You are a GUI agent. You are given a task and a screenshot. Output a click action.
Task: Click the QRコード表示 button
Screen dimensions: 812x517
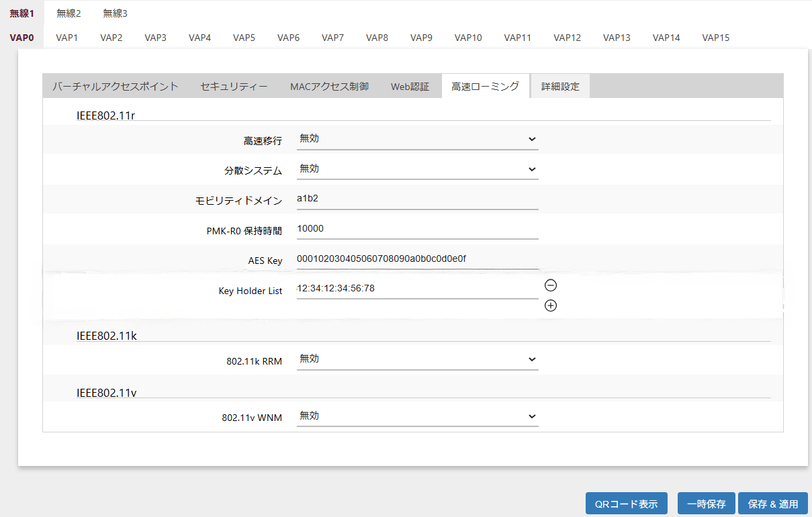tap(626, 504)
